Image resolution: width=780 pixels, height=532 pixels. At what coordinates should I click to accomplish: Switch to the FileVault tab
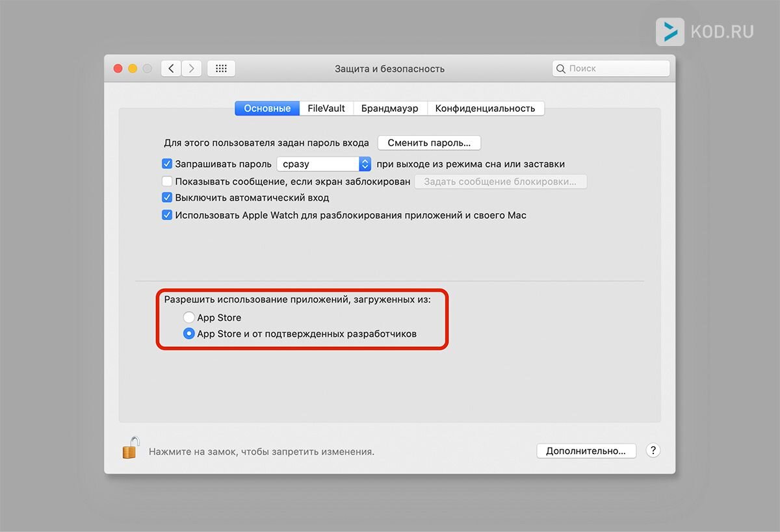click(326, 108)
